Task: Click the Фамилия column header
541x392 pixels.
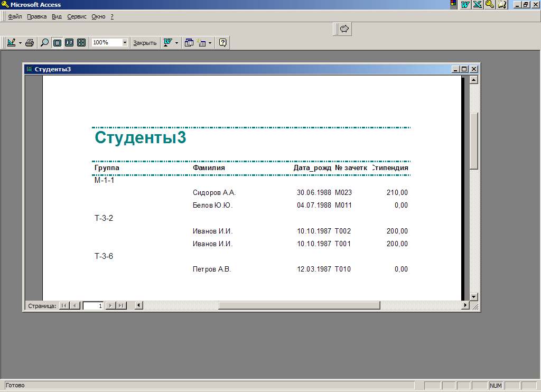Action: [209, 167]
